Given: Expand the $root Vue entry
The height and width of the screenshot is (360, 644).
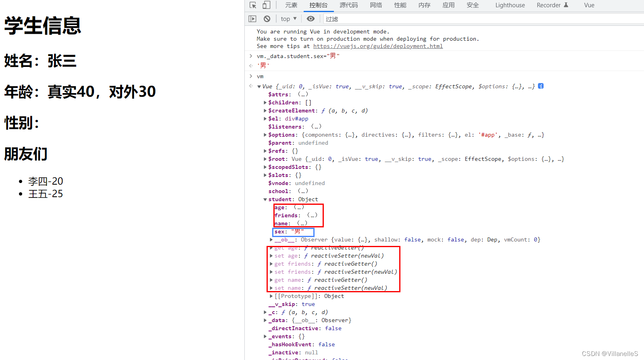Looking at the screenshot, I should point(265,159).
